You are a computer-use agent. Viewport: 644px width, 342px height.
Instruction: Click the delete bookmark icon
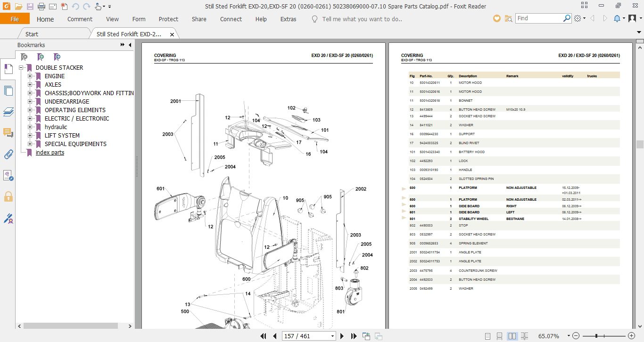pos(24,57)
